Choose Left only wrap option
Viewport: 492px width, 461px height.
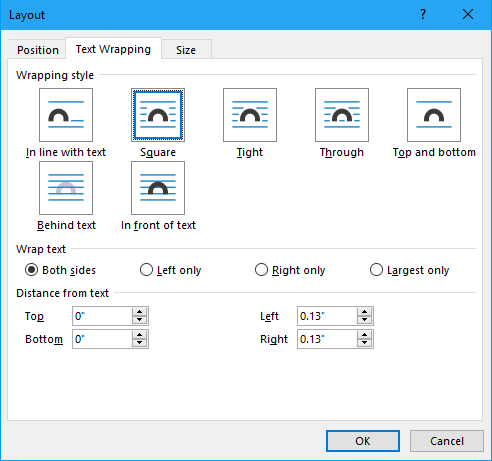(146, 270)
